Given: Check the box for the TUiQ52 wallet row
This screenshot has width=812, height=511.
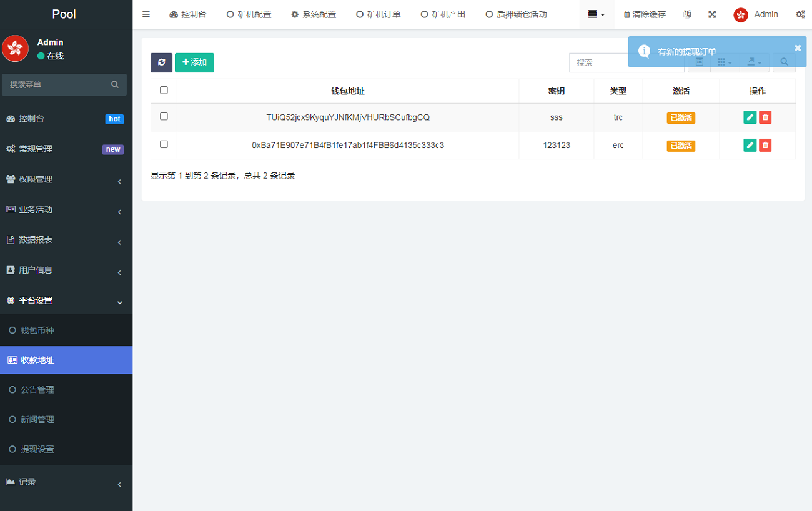Looking at the screenshot, I should tap(164, 117).
